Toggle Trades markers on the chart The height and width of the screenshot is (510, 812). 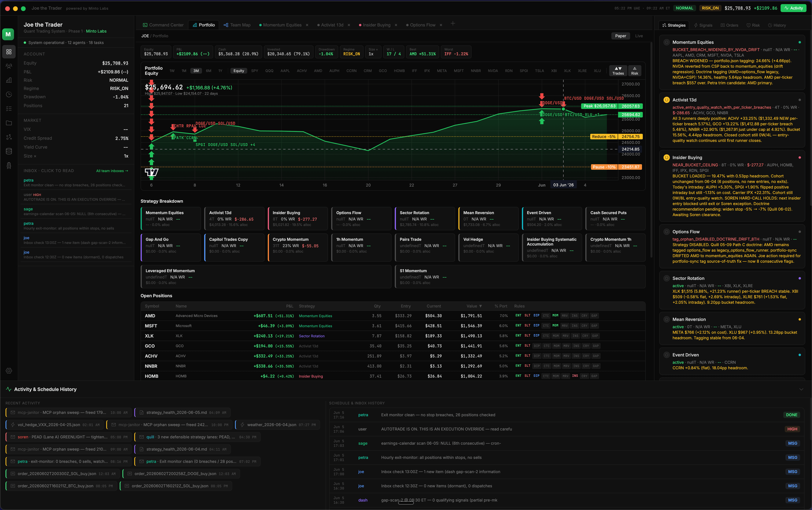[x=618, y=71]
